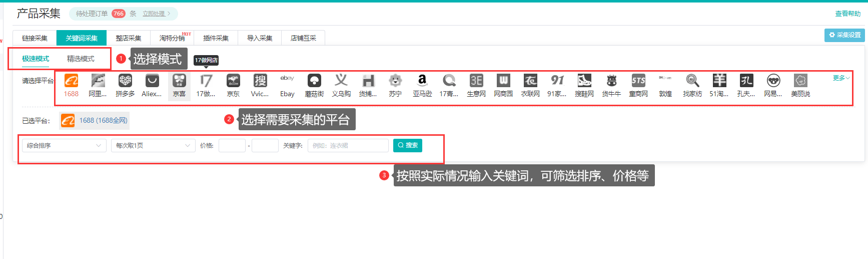Open the 整店采集 tab
Viewport: 868px width, 259px height.
(x=129, y=38)
